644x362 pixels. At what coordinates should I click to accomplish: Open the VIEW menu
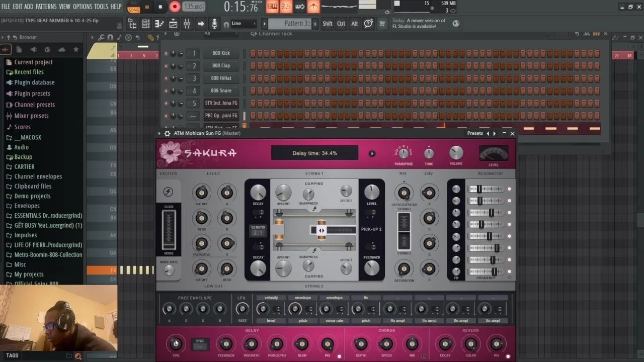pos(64,7)
